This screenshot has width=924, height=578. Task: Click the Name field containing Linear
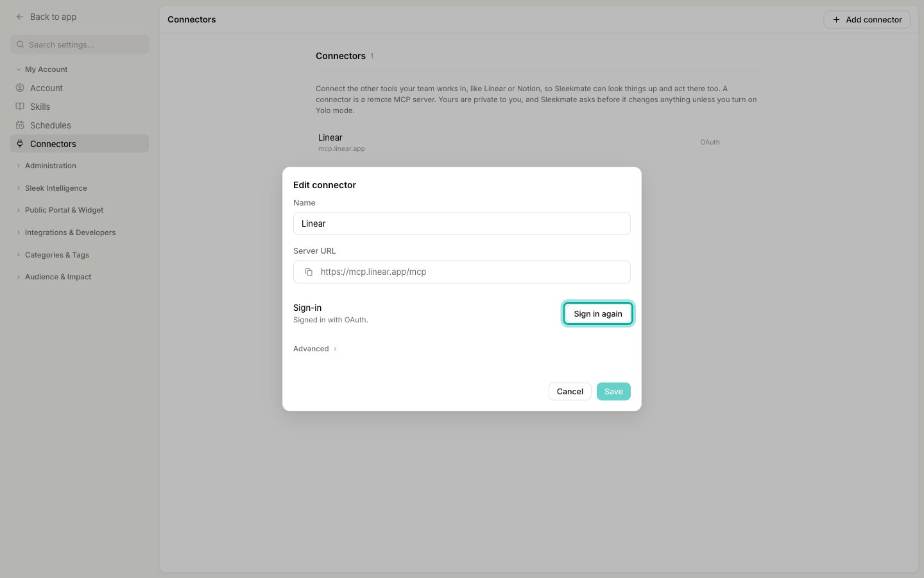[x=462, y=223]
